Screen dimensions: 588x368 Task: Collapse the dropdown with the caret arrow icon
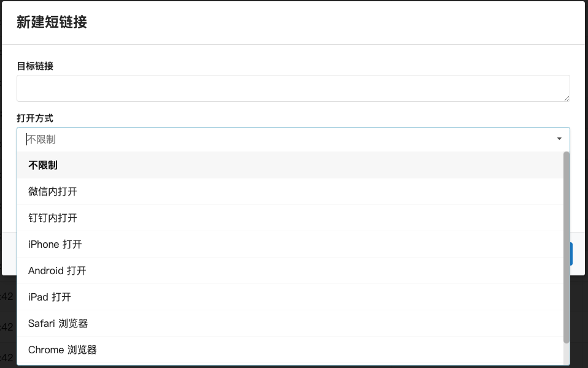(559, 139)
